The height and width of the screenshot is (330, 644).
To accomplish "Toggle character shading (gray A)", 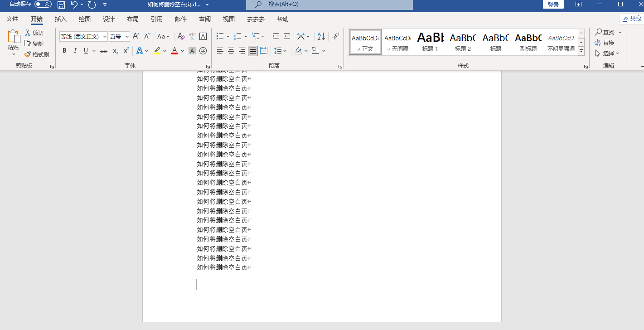I will click(x=192, y=51).
